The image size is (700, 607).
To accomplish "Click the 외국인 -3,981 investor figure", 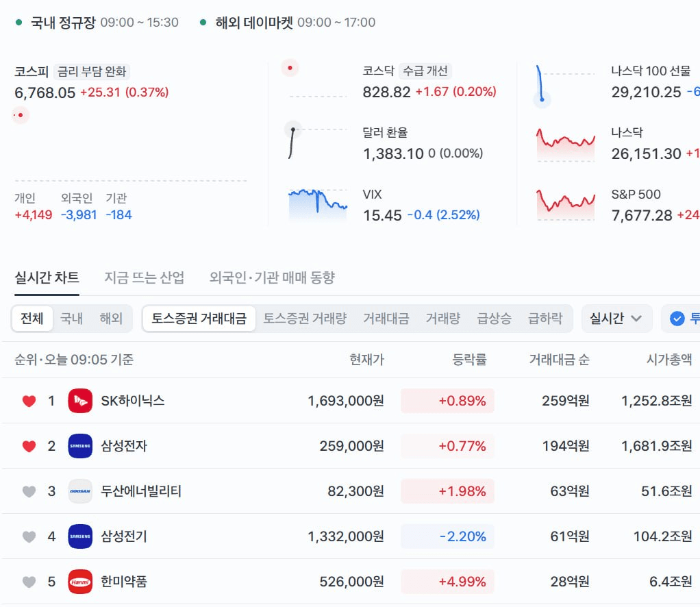I will click(79, 206).
